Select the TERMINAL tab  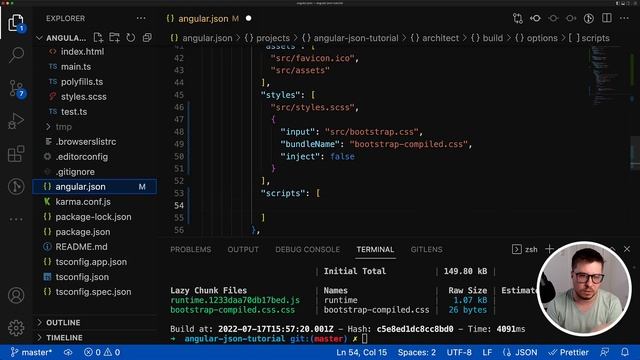pyautogui.click(x=375, y=249)
